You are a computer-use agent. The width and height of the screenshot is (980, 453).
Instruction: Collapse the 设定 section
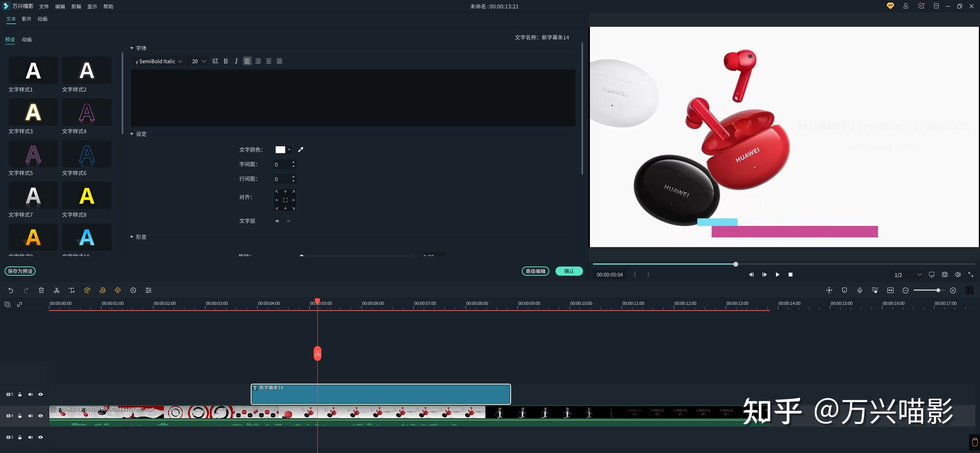point(132,134)
